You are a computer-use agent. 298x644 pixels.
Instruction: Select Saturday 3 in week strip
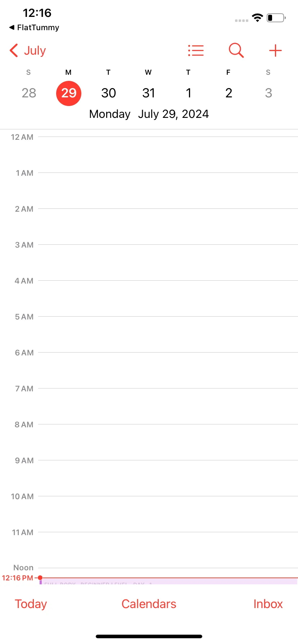[268, 93]
